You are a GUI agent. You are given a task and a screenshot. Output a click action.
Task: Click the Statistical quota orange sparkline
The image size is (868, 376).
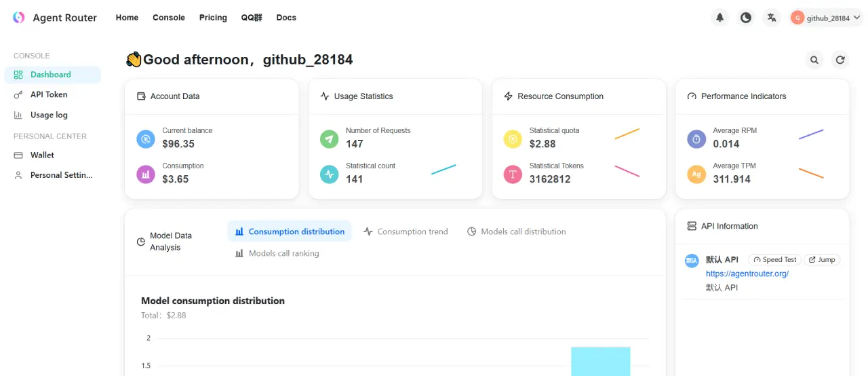click(627, 134)
